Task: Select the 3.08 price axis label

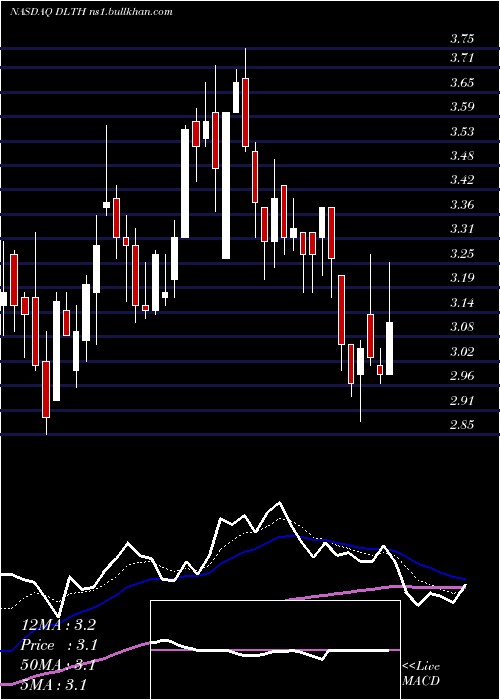Action: tap(462, 327)
